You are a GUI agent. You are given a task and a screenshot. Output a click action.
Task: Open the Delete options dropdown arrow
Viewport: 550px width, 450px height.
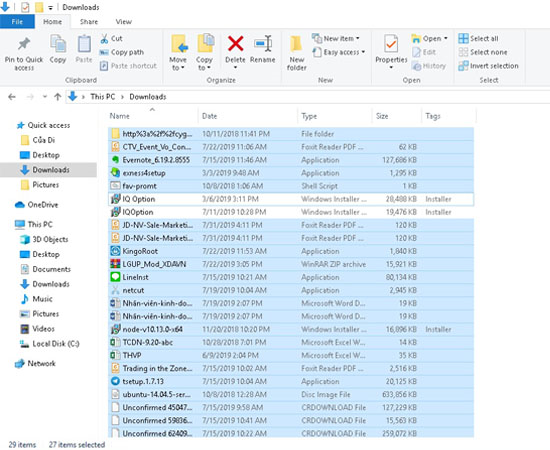click(235, 67)
